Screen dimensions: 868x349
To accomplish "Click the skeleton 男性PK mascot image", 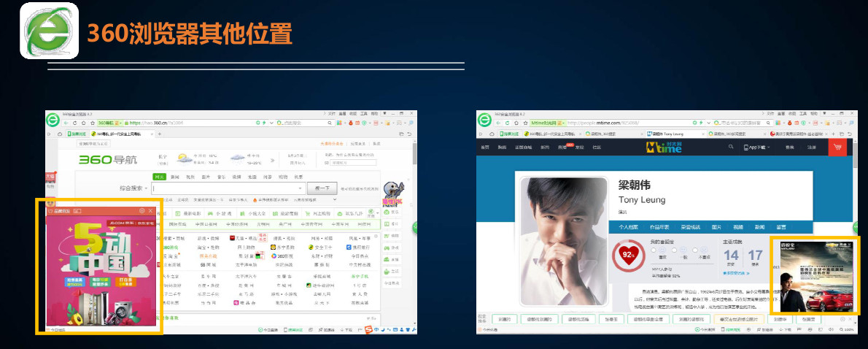I will pyautogui.click(x=393, y=195).
